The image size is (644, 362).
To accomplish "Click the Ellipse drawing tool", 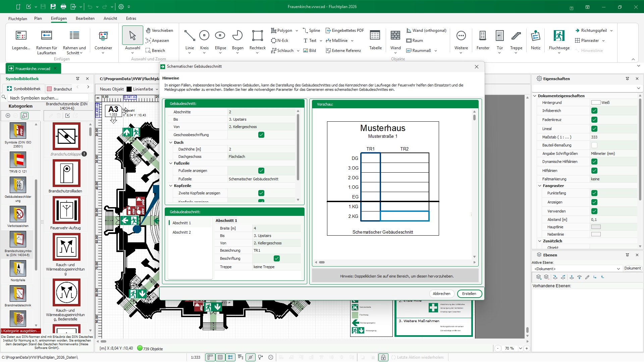I will click(220, 36).
